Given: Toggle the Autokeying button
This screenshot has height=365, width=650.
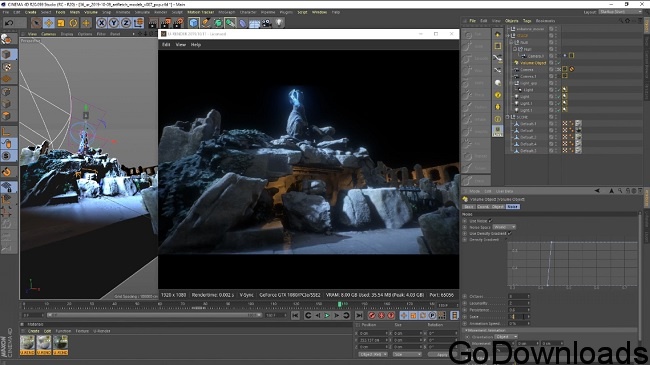Looking at the screenshot, I should 382,316.
